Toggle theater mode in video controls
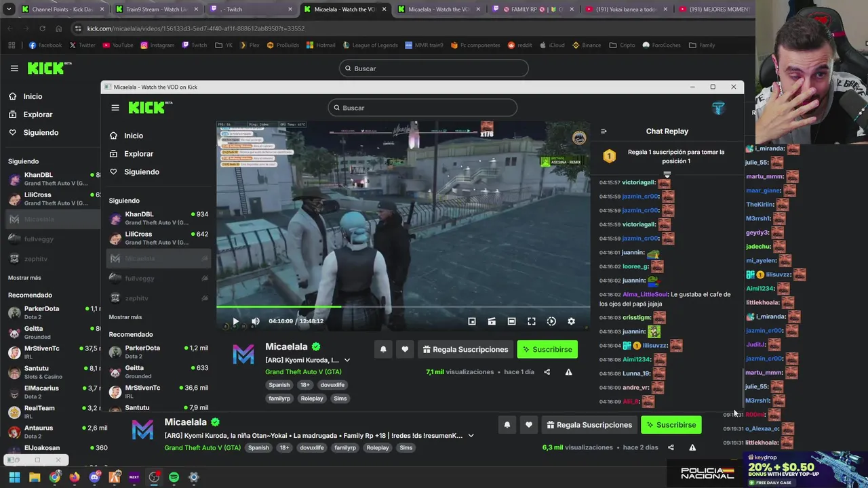Image resolution: width=868 pixels, height=488 pixels. pyautogui.click(x=511, y=321)
